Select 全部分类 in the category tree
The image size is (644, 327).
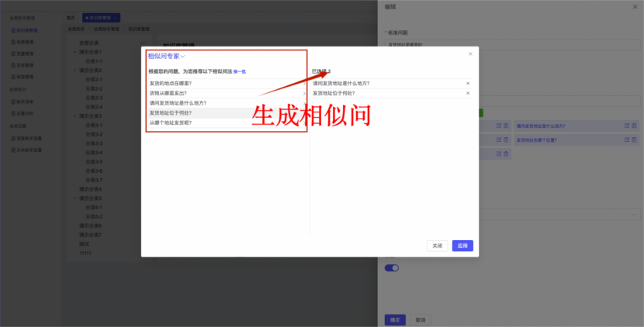coord(89,43)
